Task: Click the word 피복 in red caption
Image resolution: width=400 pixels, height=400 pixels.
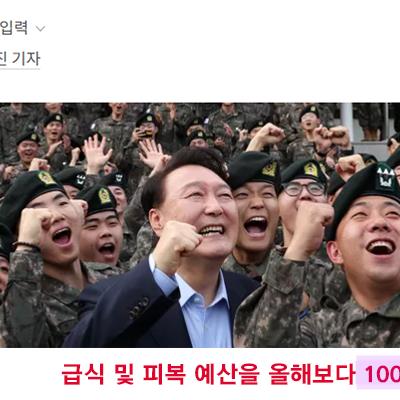Action: (x=164, y=374)
